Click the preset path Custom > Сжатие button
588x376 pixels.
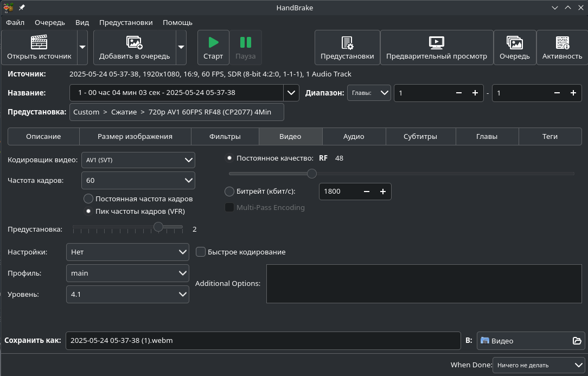(x=177, y=112)
